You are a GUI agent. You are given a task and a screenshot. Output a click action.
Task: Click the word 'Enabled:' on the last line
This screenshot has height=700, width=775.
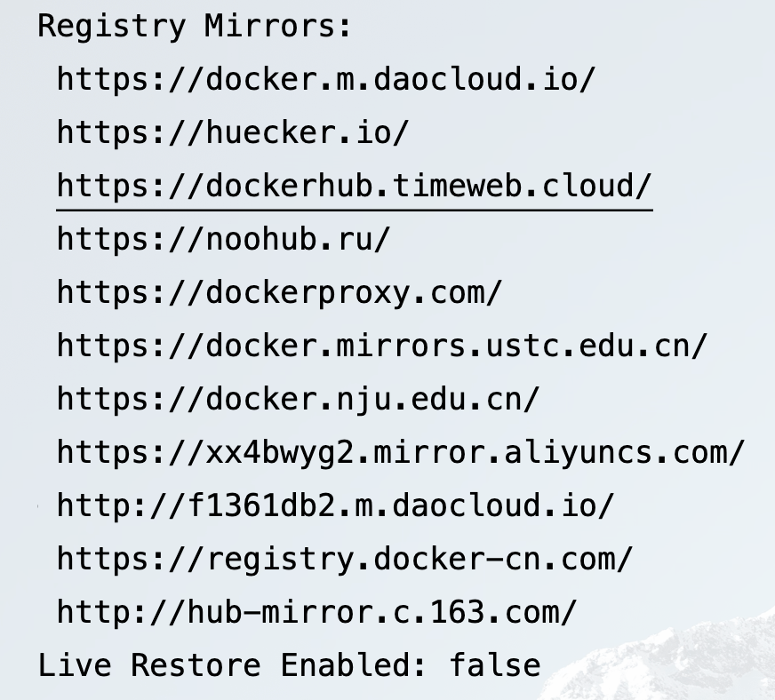coord(354,665)
